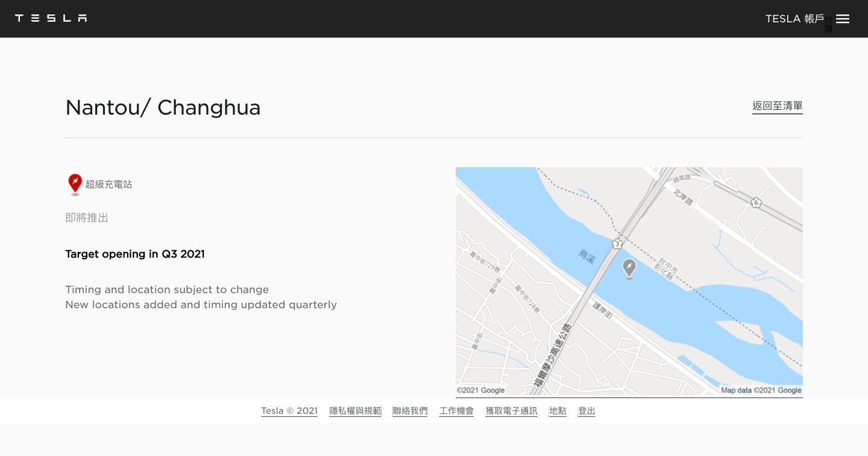
Task: Click the route 6 shield on the map
Action: pos(756,203)
